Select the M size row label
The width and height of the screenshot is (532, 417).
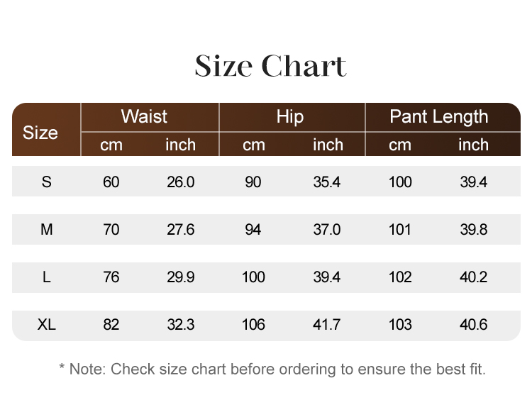pyautogui.click(x=47, y=230)
